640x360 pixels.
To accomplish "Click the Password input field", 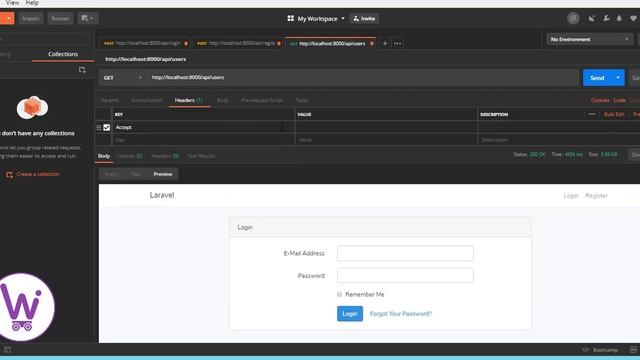I will tap(405, 276).
